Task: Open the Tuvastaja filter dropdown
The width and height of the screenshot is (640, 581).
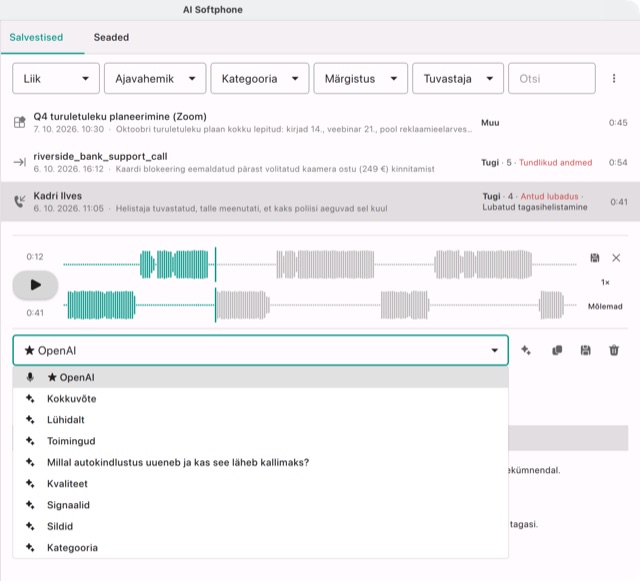Action: coord(458,78)
